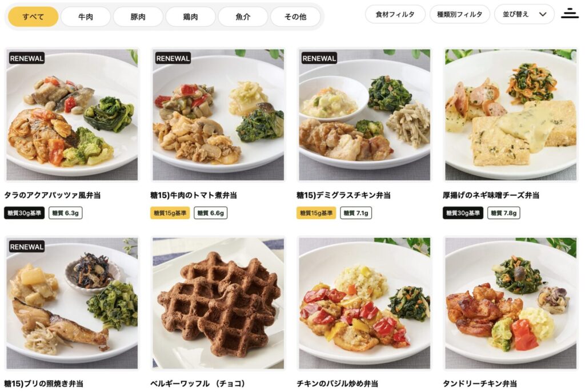The width and height of the screenshot is (585, 392).
Task: Click RENEWAL badge on ブリの照焼き弁当
Action: click(x=27, y=246)
